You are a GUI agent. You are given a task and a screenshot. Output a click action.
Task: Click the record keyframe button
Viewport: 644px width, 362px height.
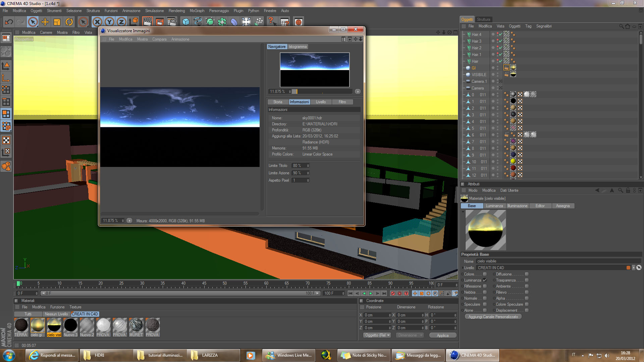click(393, 293)
